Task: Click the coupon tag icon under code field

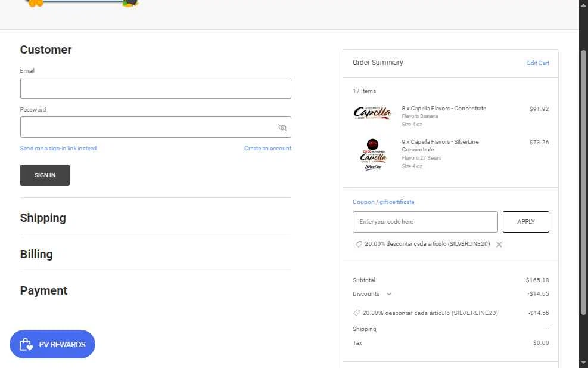Action: (x=359, y=244)
